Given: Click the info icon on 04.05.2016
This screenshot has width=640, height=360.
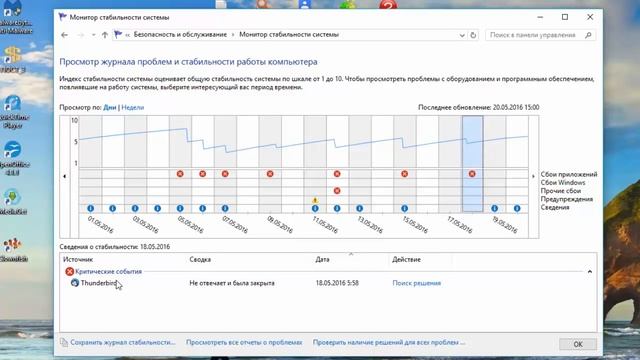Looking at the screenshot, I should pos(158,209).
